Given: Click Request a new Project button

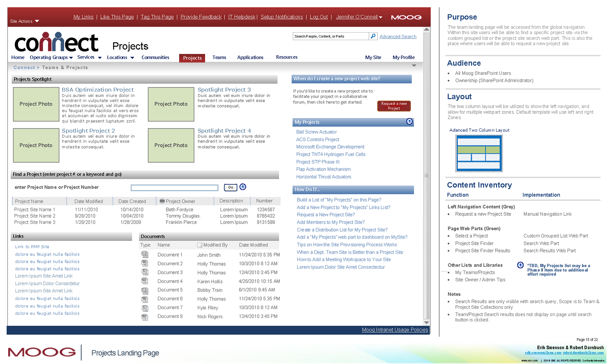Looking at the screenshot, I should (x=394, y=106).
